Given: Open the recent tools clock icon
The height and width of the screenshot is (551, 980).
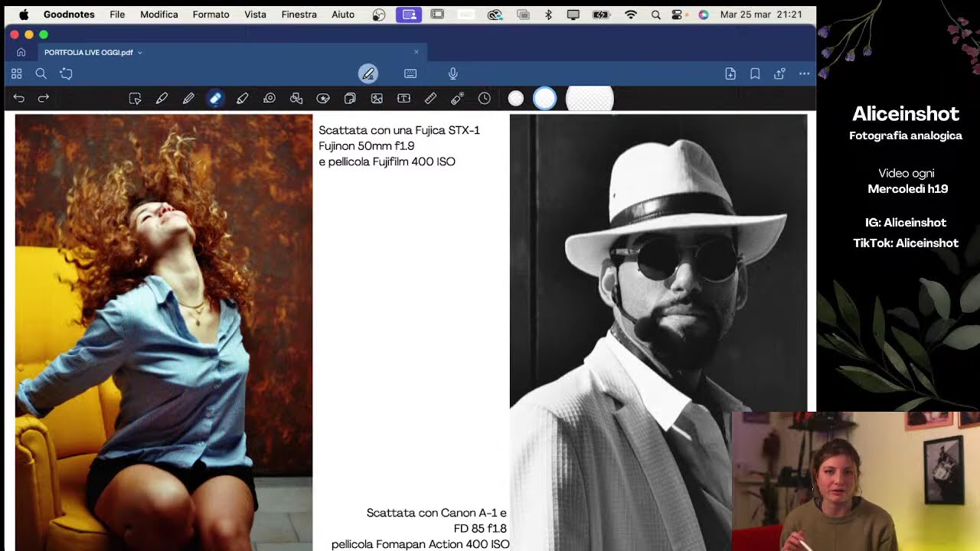Looking at the screenshot, I should coord(485,98).
